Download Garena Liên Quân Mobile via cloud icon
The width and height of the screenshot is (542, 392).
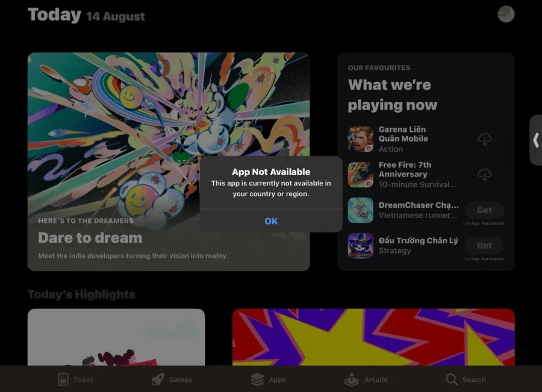tap(484, 139)
